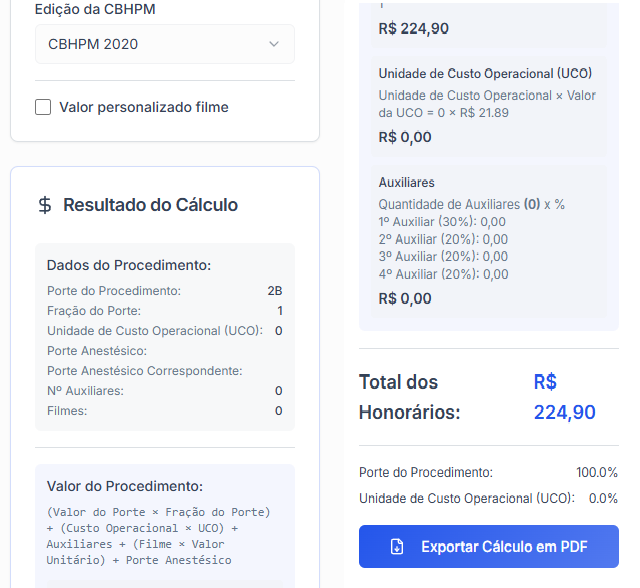
Task: Click the Porte Anestésico Correspondente row
Action: (145, 371)
